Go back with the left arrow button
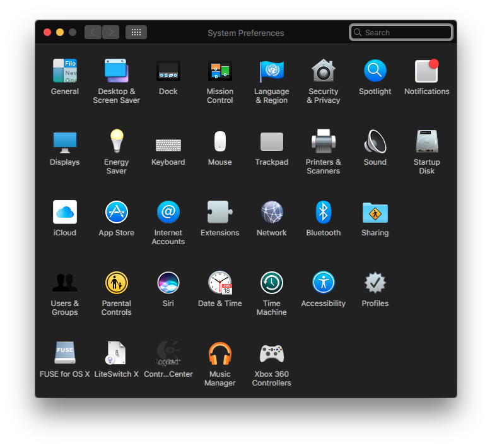Image resolution: width=492 pixels, height=448 pixels. pyautogui.click(x=93, y=32)
